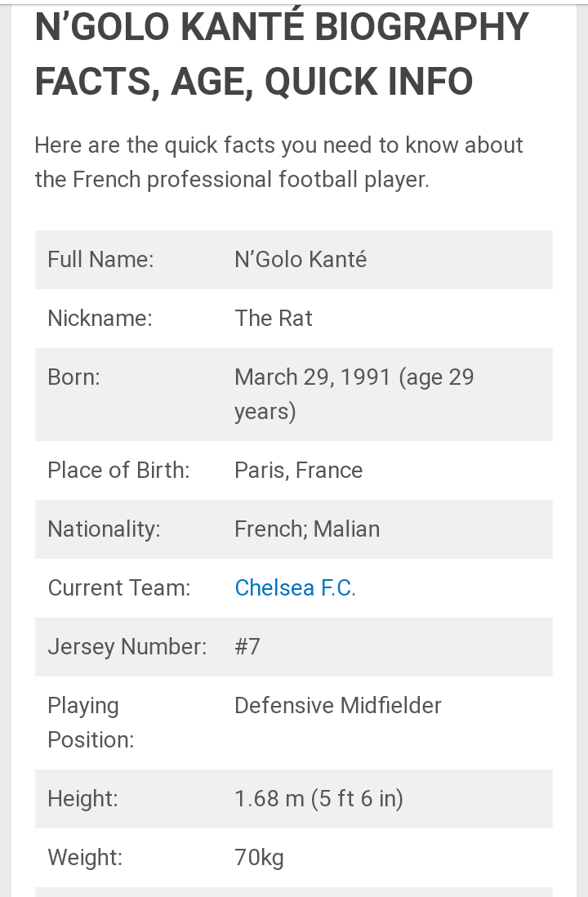Select the 'Nationality:' row label

pyautogui.click(x=104, y=529)
